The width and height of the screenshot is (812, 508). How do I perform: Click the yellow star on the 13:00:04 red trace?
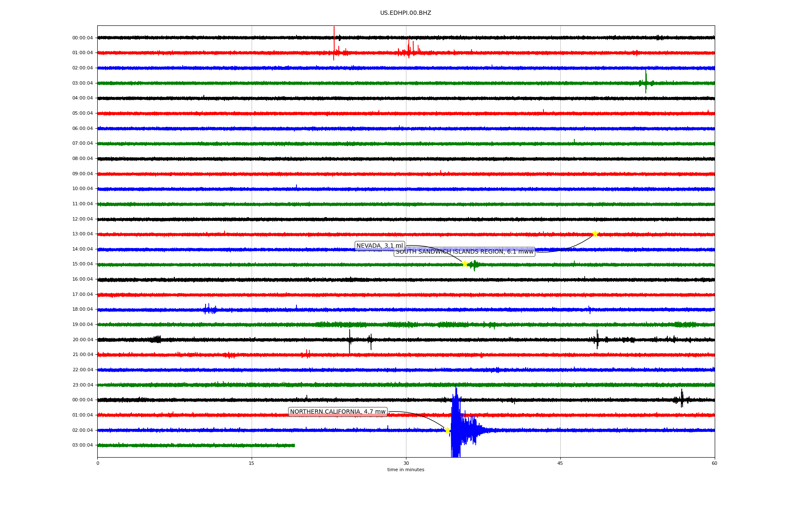(595, 234)
